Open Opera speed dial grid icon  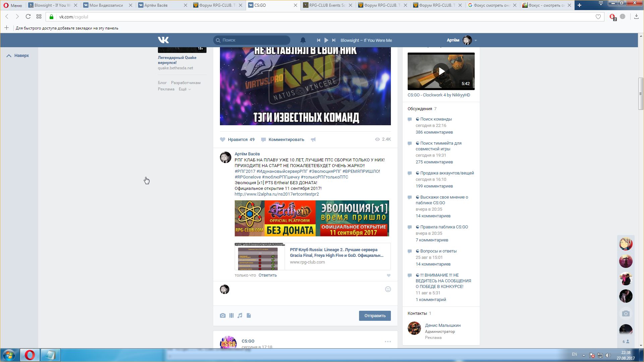(x=39, y=17)
